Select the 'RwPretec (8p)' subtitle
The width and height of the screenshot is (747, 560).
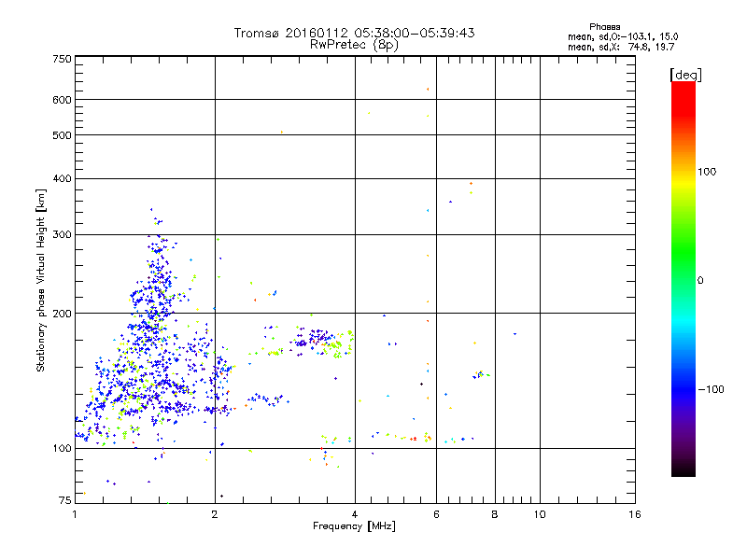(x=354, y=45)
